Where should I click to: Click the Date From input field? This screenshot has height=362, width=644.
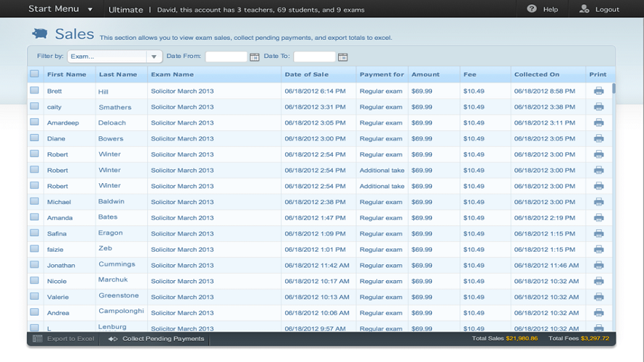point(226,56)
